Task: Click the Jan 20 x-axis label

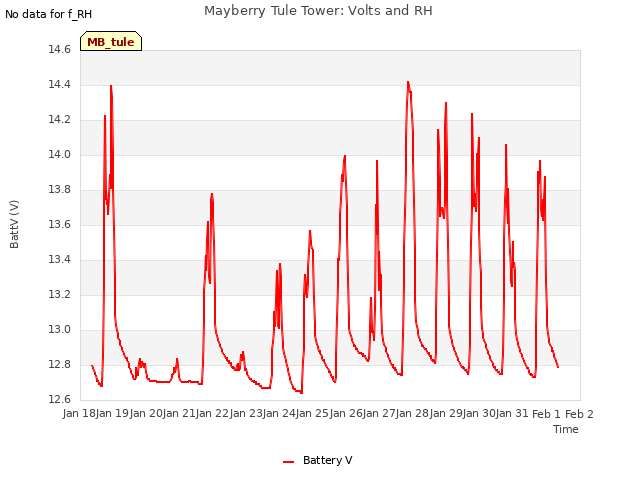Action: click(x=146, y=414)
